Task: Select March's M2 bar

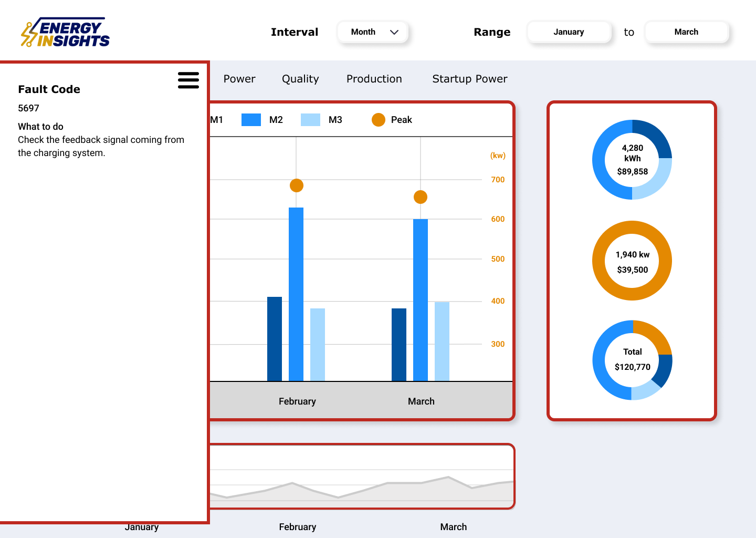Action: (x=421, y=300)
